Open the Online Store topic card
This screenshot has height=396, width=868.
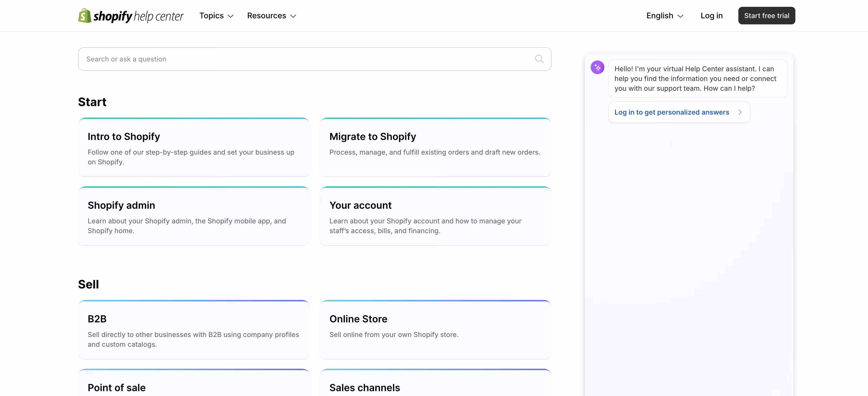click(x=435, y=329)
